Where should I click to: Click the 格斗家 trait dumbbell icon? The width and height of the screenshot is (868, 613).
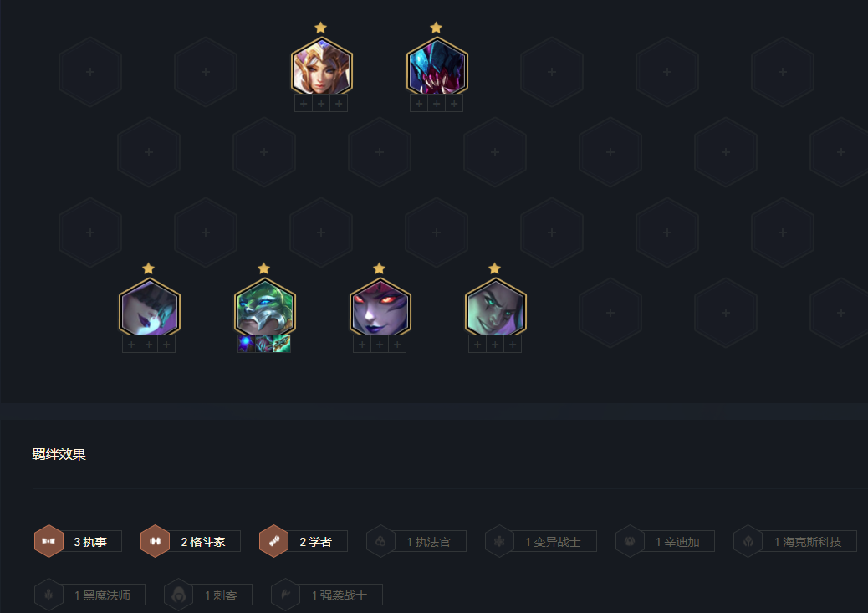point(155,541)
